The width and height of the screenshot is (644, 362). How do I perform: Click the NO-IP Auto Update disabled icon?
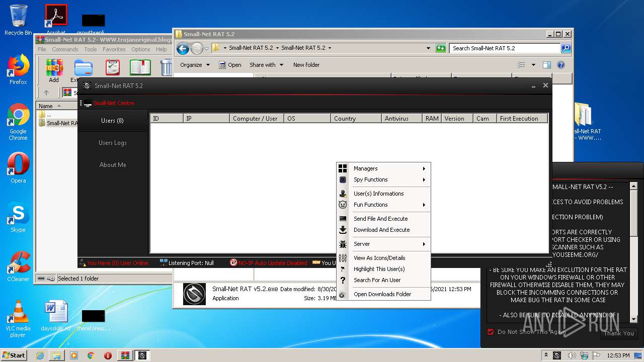[233, 263]
